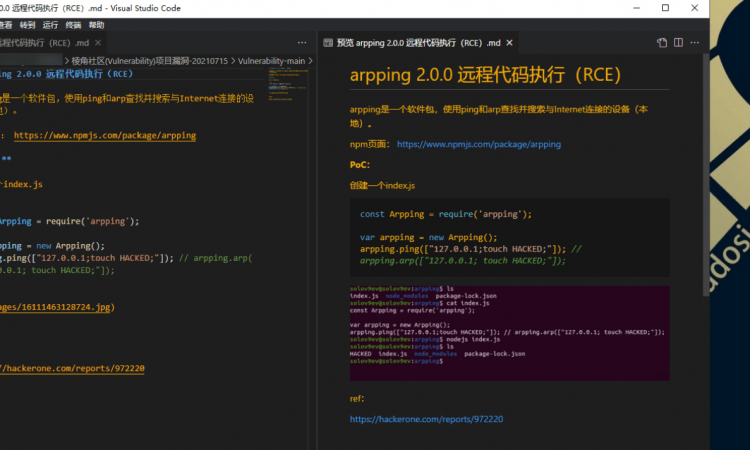Open more actions for left editor group

pos(302,43)
